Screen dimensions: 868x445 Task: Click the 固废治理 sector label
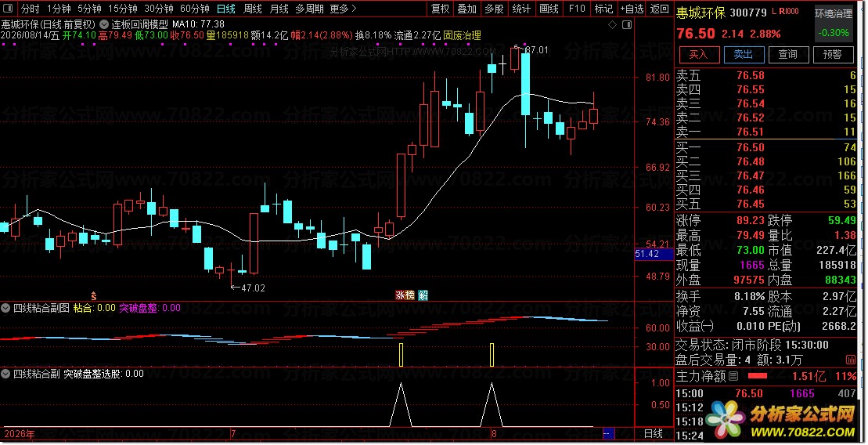(x=462, y=35)
